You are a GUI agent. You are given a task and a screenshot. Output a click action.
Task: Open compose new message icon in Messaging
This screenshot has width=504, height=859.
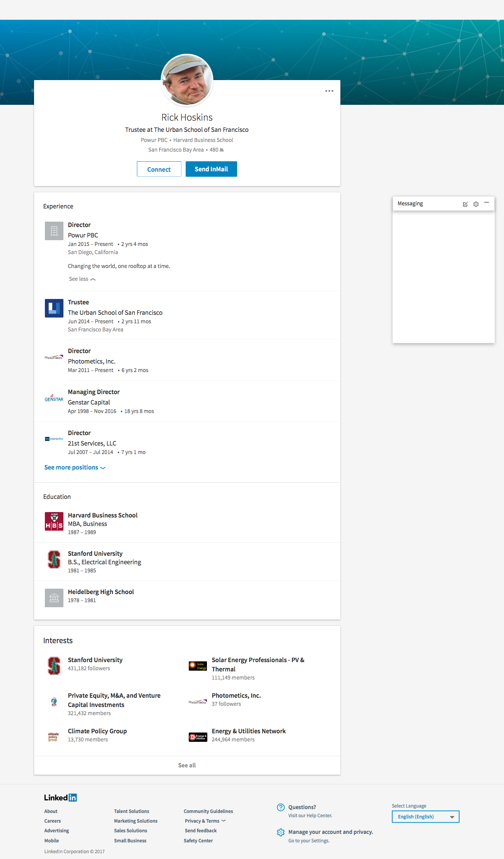[x=465, y=204]
